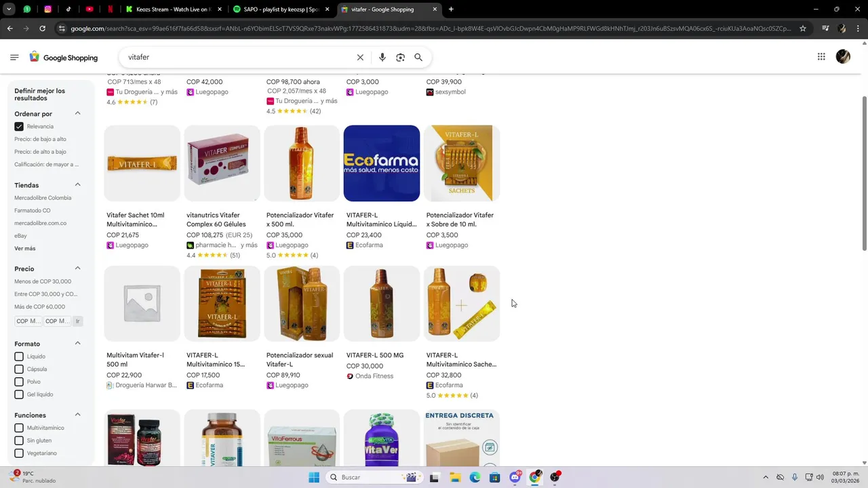Image resolution: width=868 pixels, height=488 pixels.
Task: Check the Polvo format filter
Action: (19, 382)
